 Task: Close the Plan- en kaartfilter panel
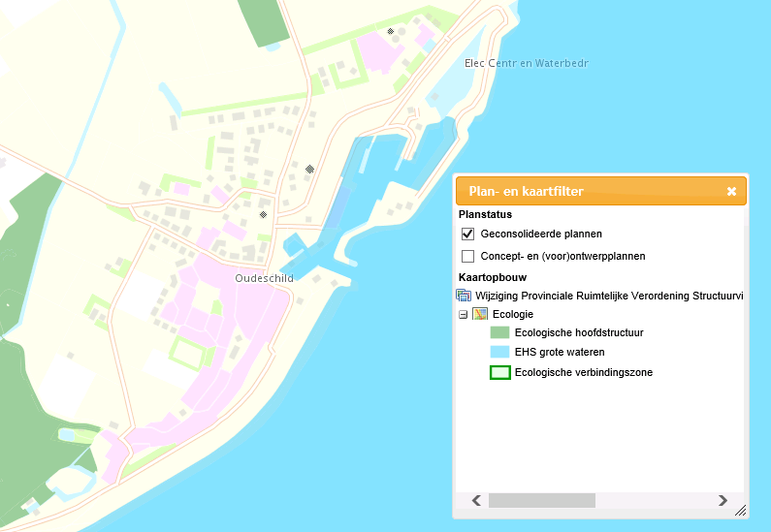coord(731,192)
